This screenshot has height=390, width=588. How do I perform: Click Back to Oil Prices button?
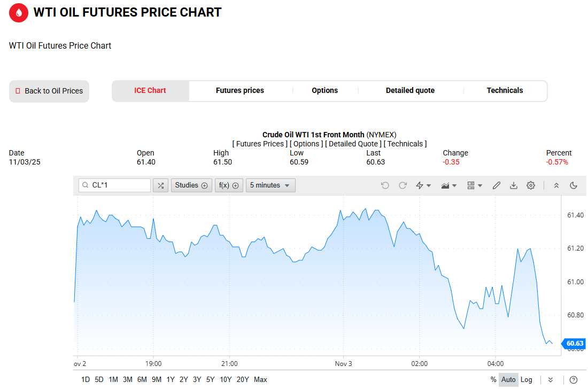tap(49, 91)
